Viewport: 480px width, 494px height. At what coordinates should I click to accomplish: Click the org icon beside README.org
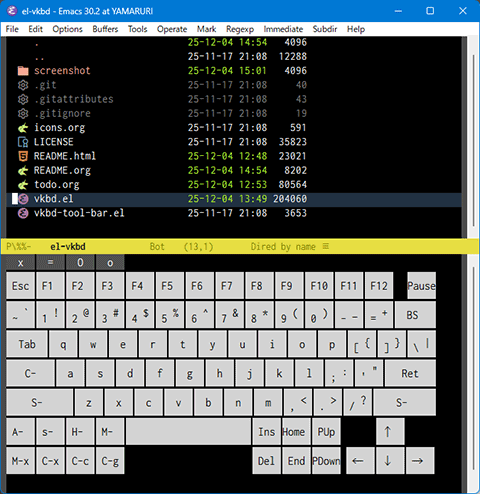point(23,171)
